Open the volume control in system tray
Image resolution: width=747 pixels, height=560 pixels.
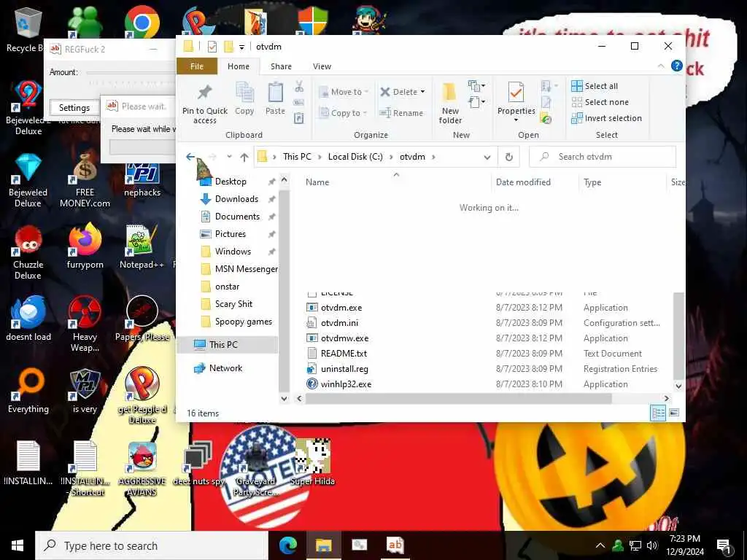[652, 545]
